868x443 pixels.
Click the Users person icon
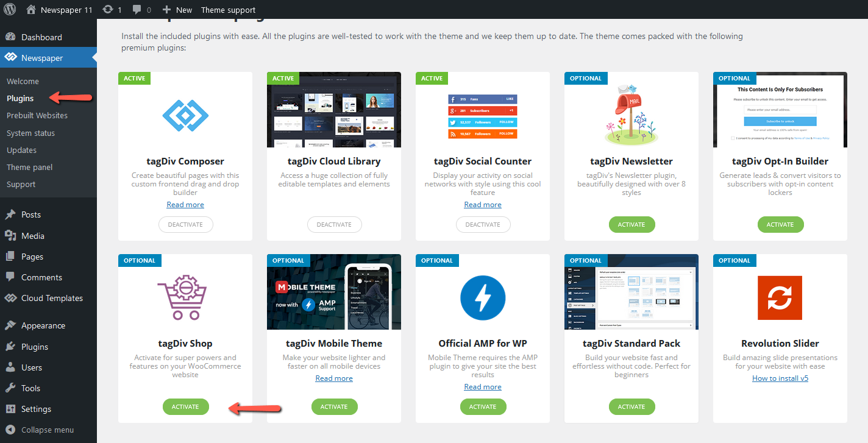click(x=10, y=367)
